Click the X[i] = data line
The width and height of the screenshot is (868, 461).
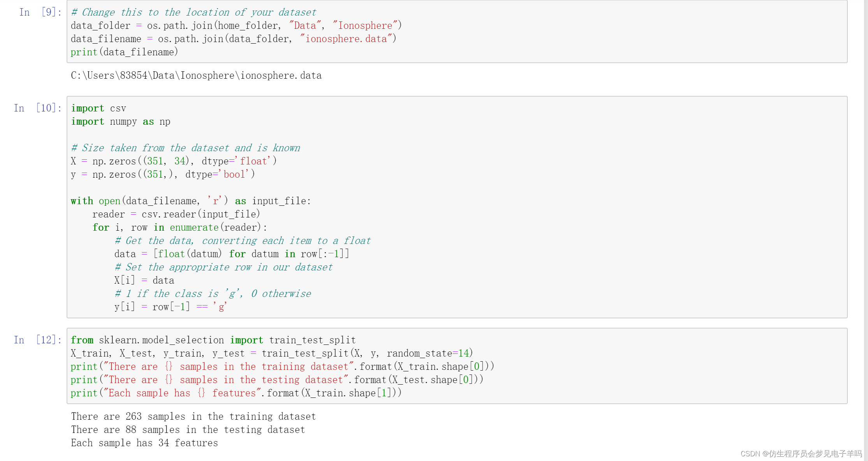(144, 280)
